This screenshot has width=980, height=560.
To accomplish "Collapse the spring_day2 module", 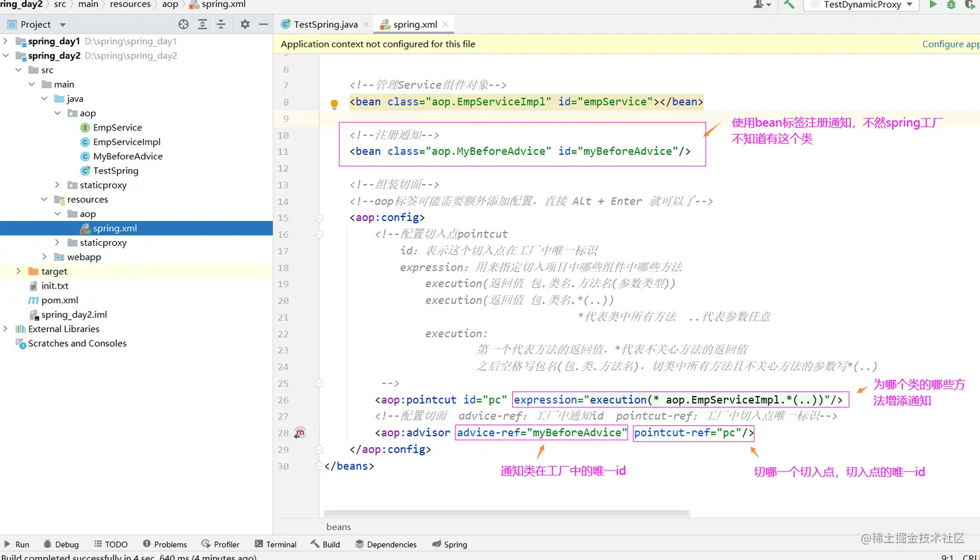I will [6, 55].
